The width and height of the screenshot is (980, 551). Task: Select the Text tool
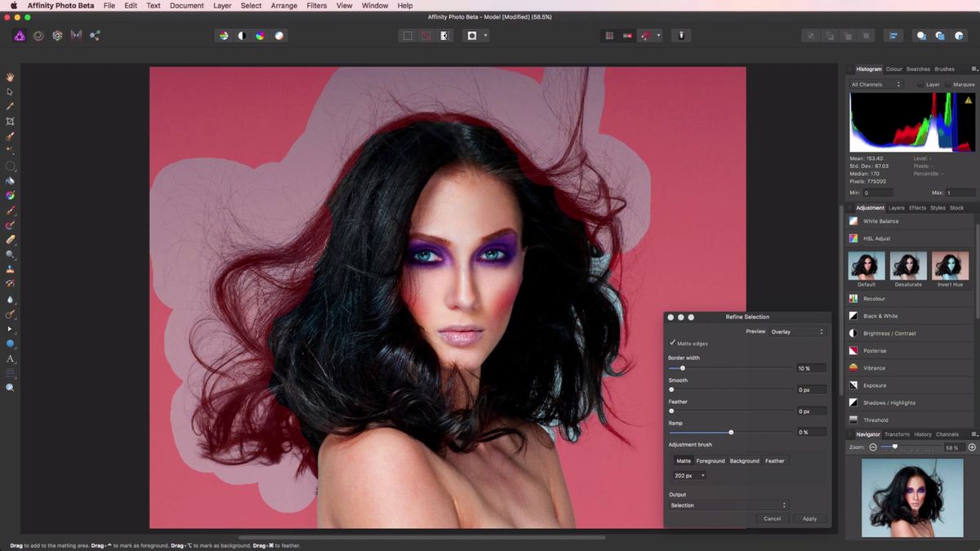[11, 358]
